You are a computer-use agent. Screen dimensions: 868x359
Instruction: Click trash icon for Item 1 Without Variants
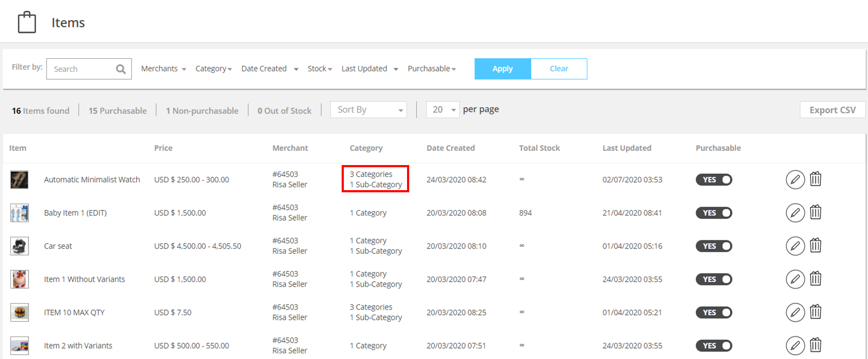tap(815, 279)
